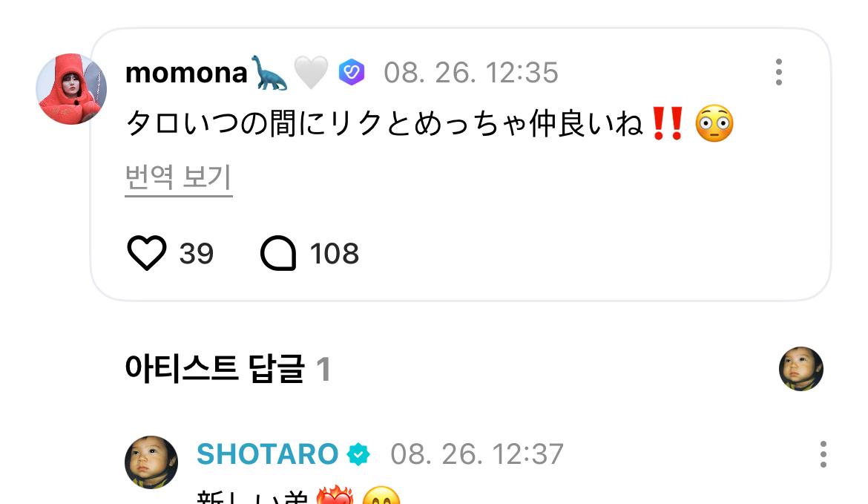Image resolution: width=868 pixels, height=504 pixels.
Task: Tap the small artist avatar beside 아티스트 답글
Action: coord(801,369)
